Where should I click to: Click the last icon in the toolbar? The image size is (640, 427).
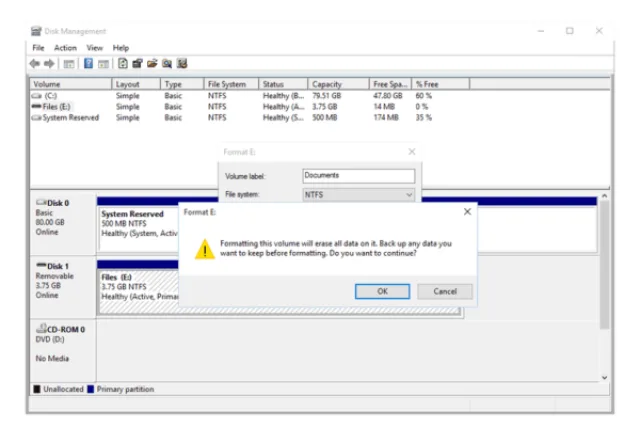click(x=182, y=63)
